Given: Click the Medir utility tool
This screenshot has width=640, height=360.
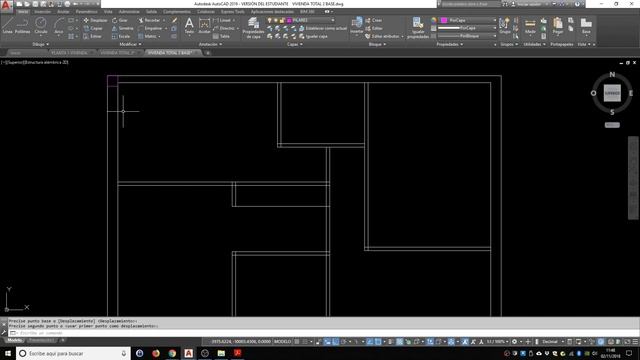Looking at the screenshot, I should click(x=530, y=26).
